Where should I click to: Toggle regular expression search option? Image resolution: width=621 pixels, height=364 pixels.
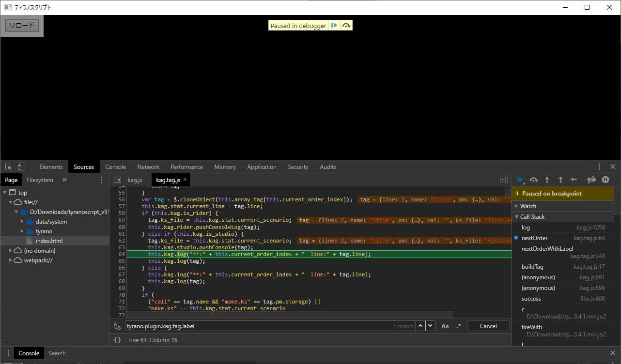[x=458, y=326]
